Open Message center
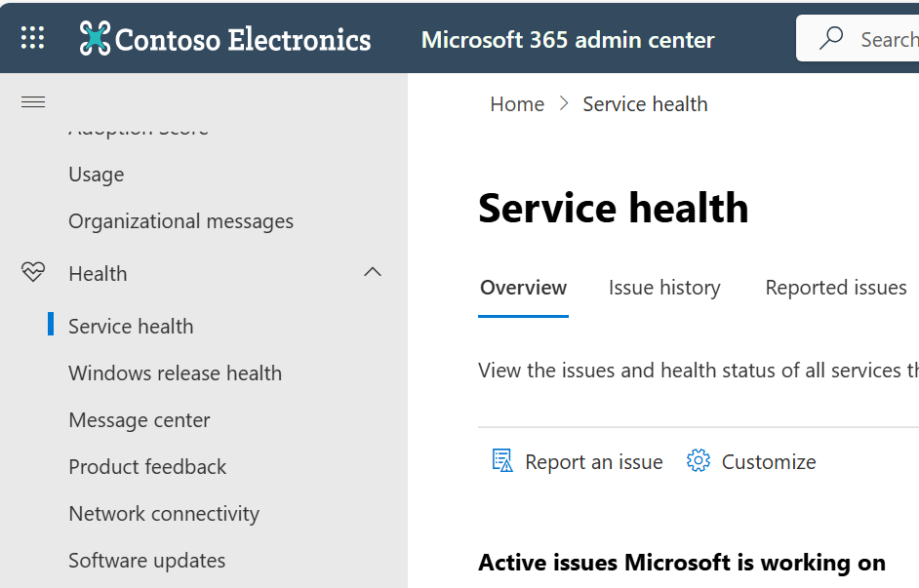The height and width of the screenshot is (588, 919). (139, 420)
